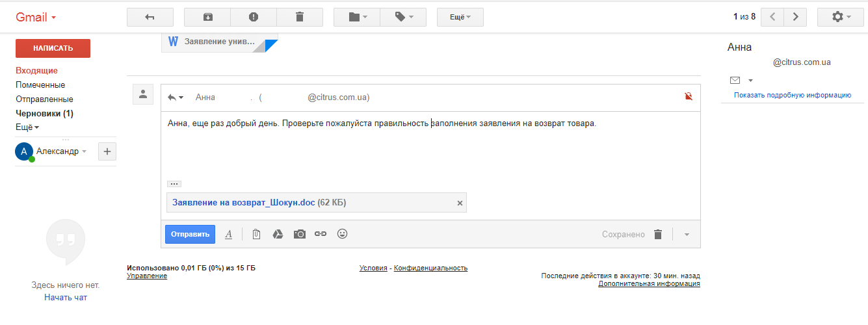This screenshot has width=868, height=325.
Task: Go to Черновики (1) folder
Action: click(44, 113)
